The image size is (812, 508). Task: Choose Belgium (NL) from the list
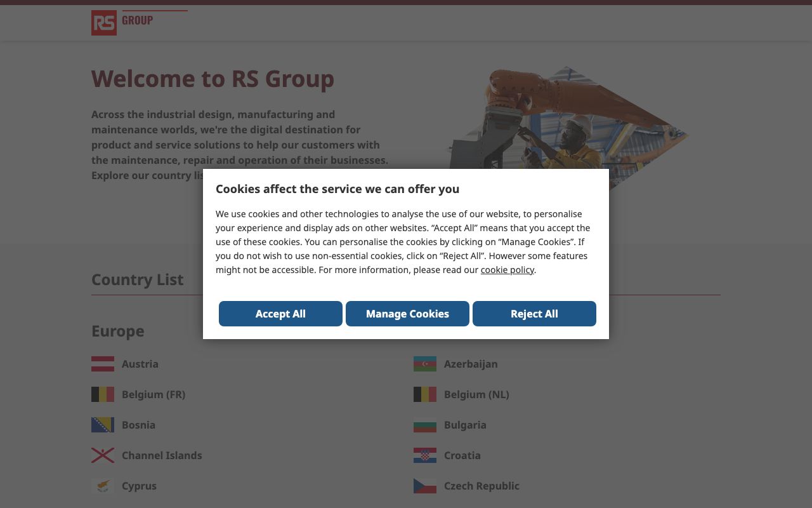click(476, 394)
